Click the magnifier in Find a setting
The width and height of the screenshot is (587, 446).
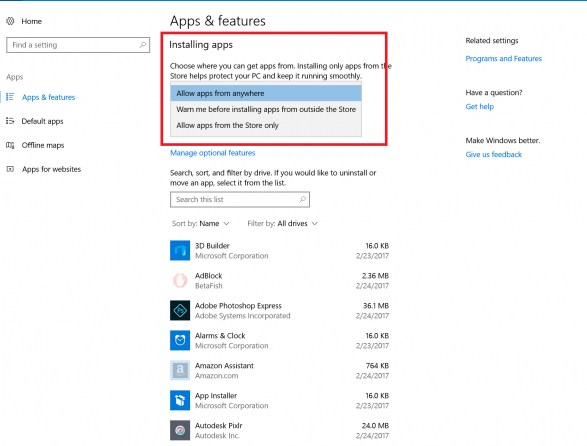pyautogui.click(x=143, y=45)
